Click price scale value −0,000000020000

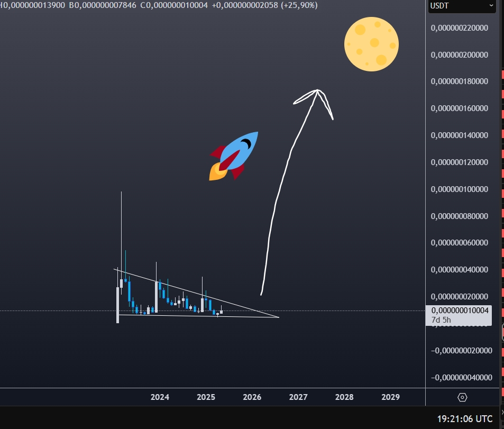click(462, 351)
